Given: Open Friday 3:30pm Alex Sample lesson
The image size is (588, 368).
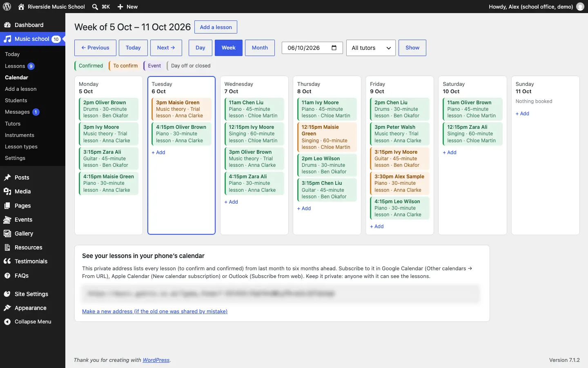Looking at the screenshot, I should (400, 183).
